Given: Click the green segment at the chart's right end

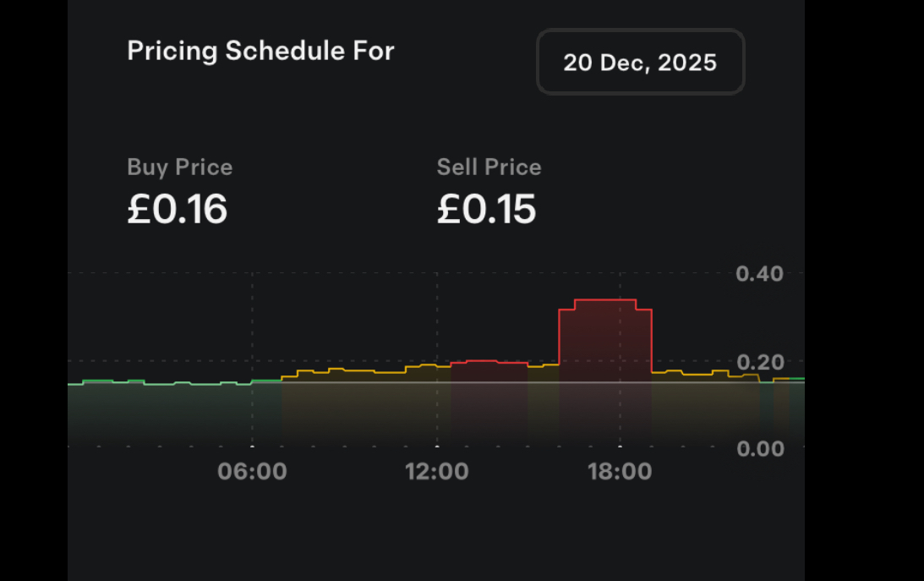Looking at the screenshot, I should point(796,380).
